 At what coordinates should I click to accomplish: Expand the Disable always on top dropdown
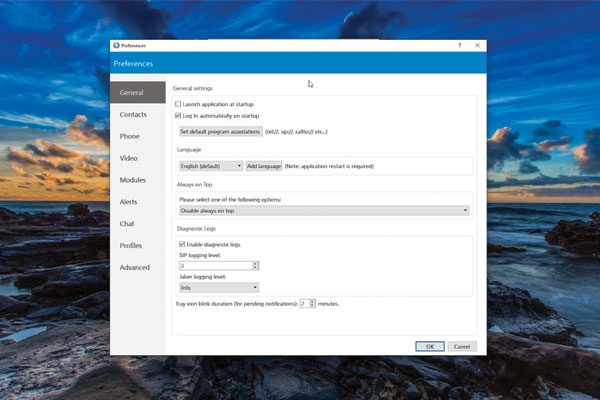click(324, 211)
